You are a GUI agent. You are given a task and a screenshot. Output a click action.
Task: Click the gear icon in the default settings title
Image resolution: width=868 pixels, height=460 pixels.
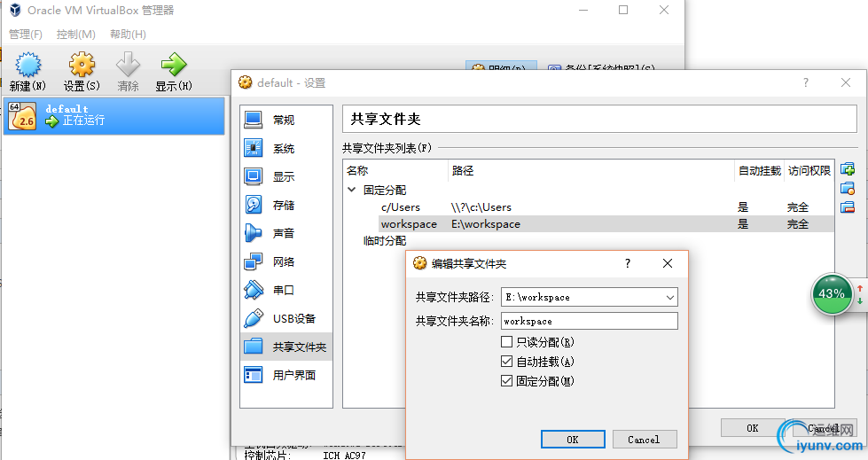click(x=245, y=82)
